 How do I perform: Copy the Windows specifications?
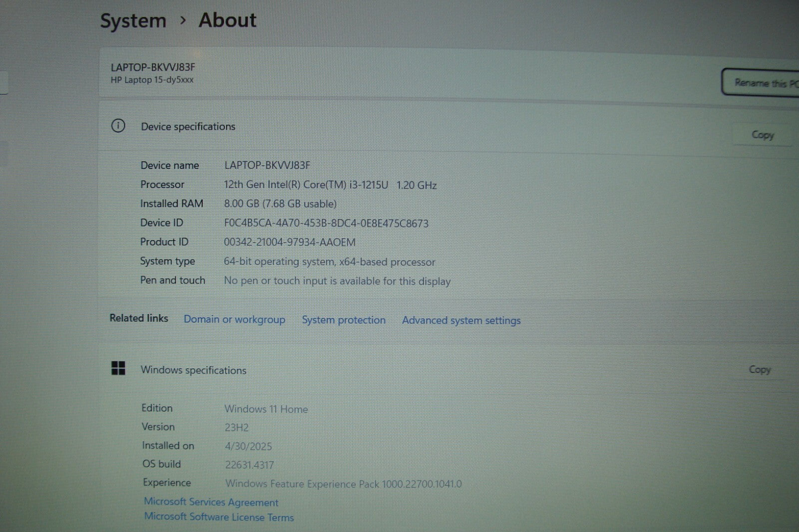(x=759, y=370)
